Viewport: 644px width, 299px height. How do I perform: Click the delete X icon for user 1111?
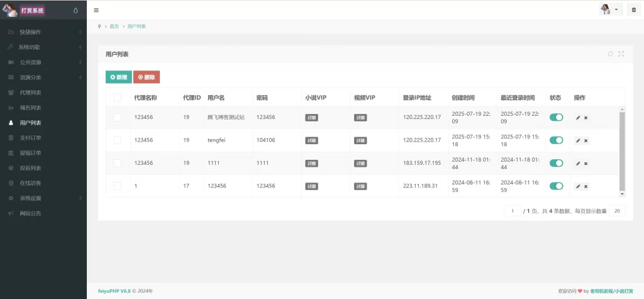(586, 163)
